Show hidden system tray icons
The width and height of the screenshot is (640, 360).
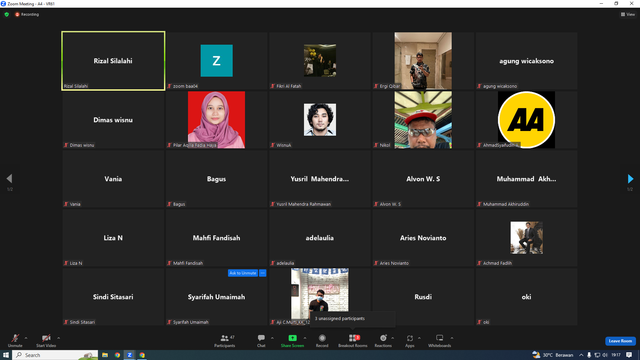pyautogui.click(x=581, y=355)
